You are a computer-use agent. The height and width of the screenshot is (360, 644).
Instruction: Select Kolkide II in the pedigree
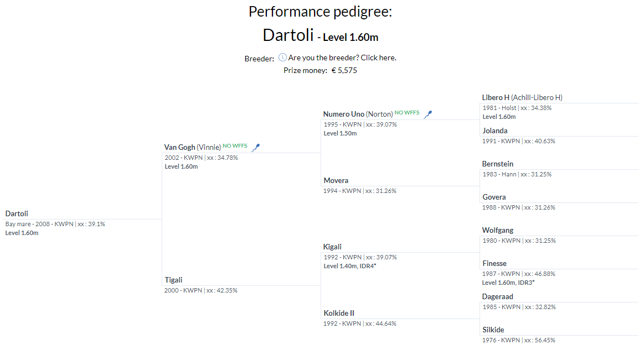coord(339,314)
